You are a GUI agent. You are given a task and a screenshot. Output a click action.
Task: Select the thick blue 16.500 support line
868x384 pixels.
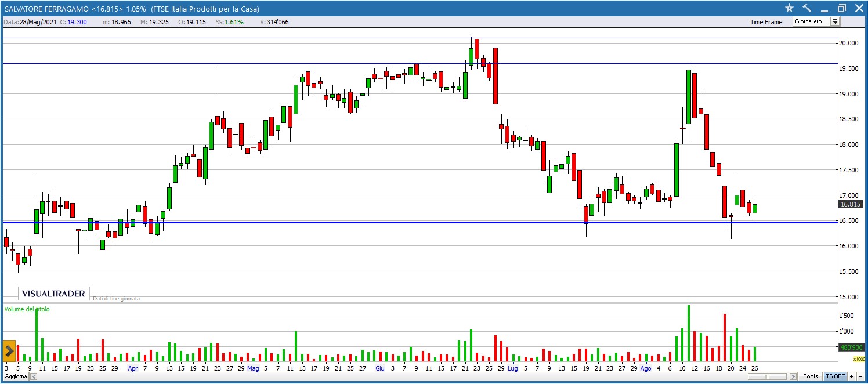pos(419,222)
